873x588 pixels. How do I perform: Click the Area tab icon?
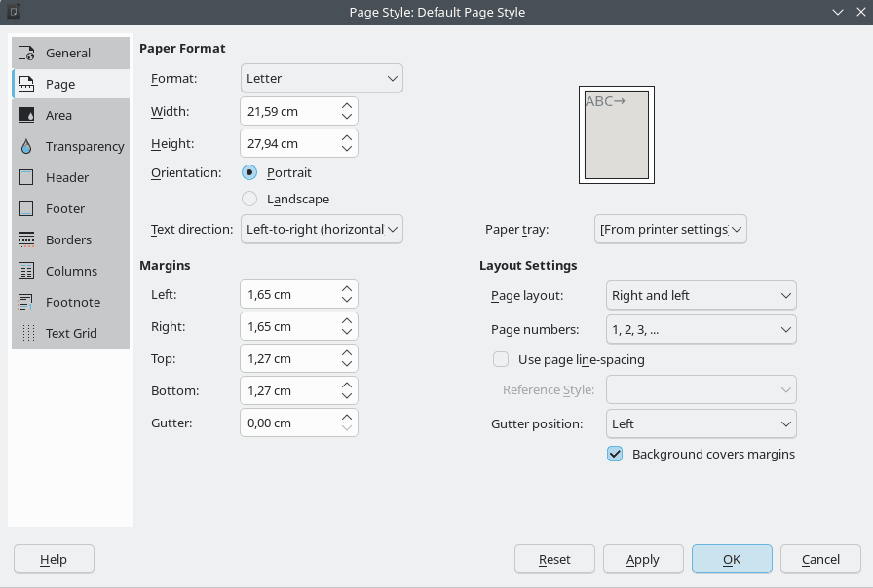27,115
